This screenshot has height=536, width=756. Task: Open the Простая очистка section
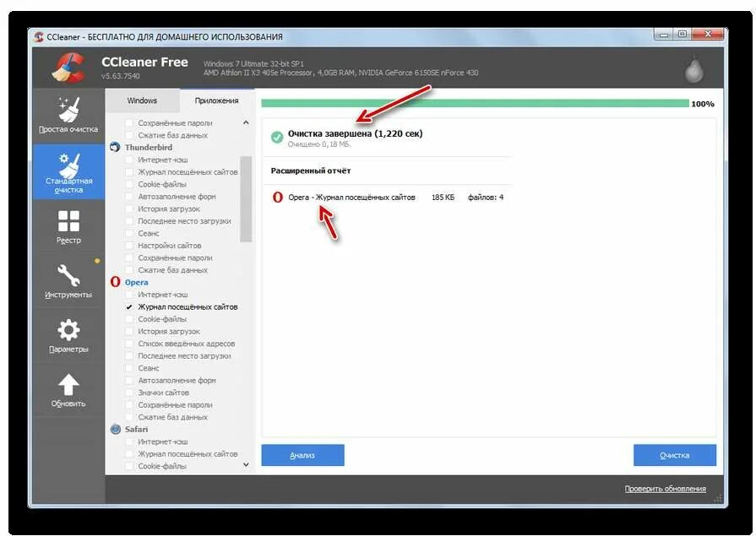[x=68, y=116]
